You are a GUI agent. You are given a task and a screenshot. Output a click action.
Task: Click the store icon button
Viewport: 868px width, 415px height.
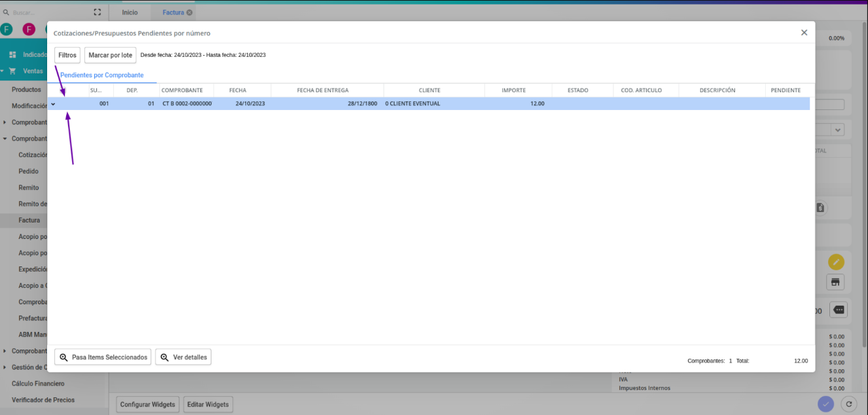(x=835, y=282)
